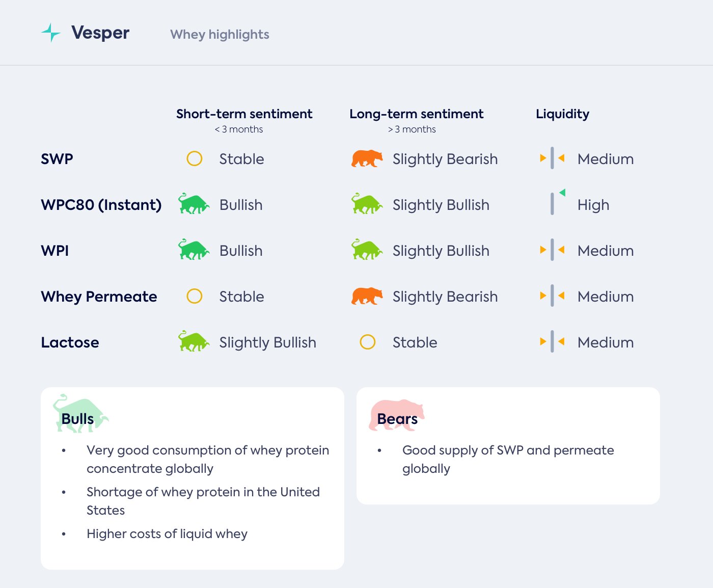Click the WPC80 High liquidity indicator icon

555,202
